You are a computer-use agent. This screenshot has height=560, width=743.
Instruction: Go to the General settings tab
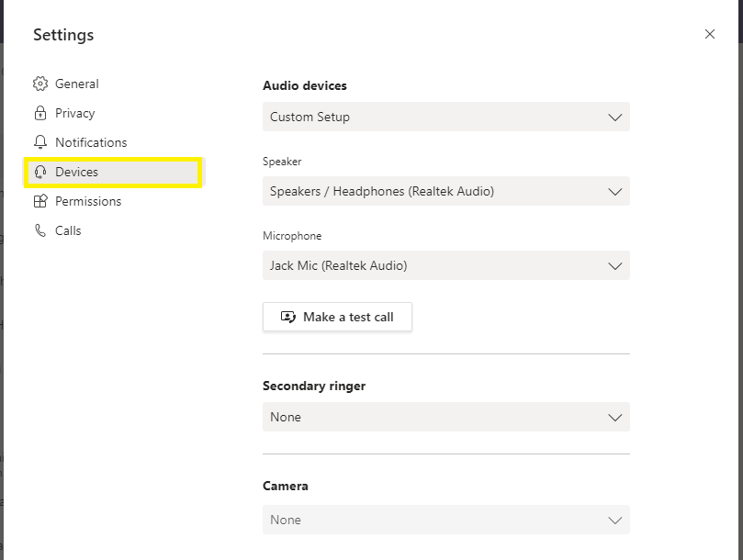tap(77, 84)
